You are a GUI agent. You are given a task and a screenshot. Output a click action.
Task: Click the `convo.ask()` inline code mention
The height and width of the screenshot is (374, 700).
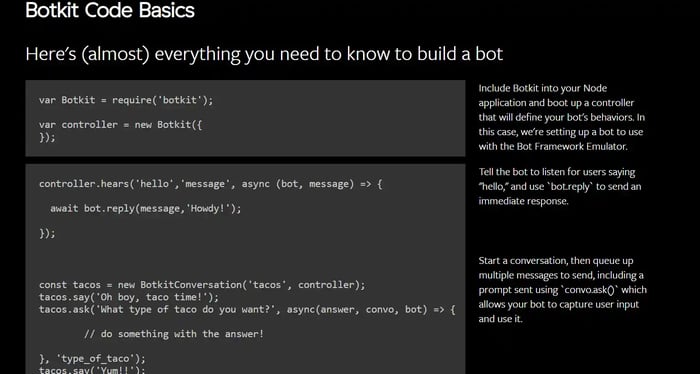pyautogui.click(x=589, y=290)
